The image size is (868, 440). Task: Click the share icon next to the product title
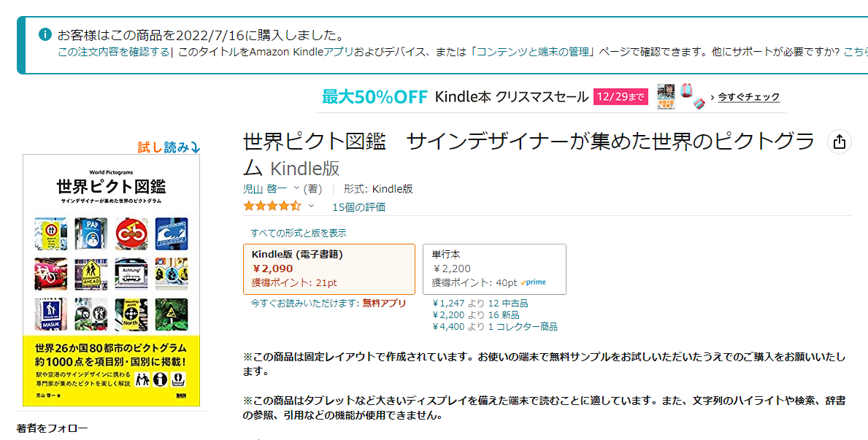point(839,143)
